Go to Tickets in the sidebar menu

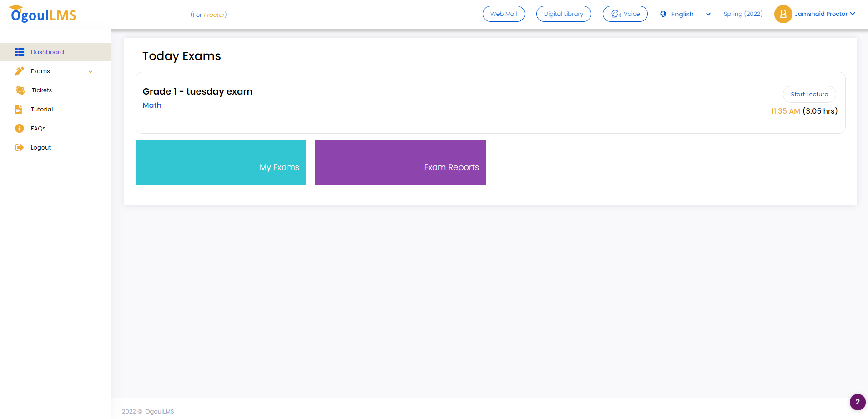(42, 90)
